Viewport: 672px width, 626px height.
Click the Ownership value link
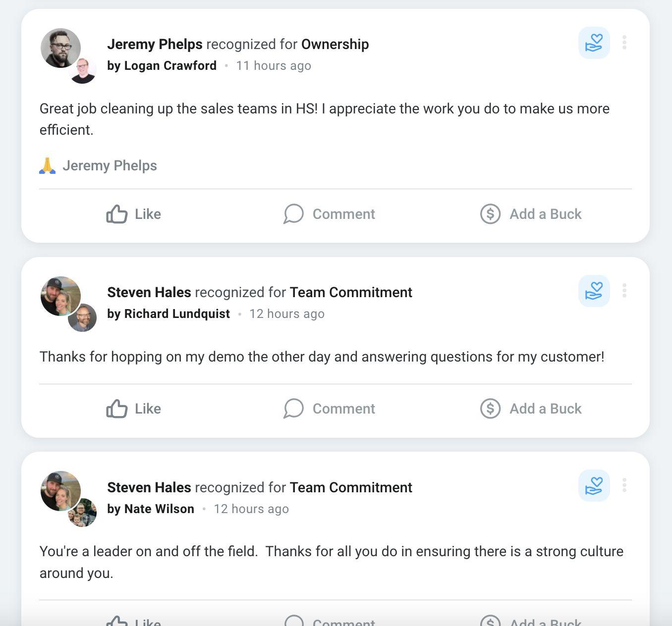click(x=335, y=44)
